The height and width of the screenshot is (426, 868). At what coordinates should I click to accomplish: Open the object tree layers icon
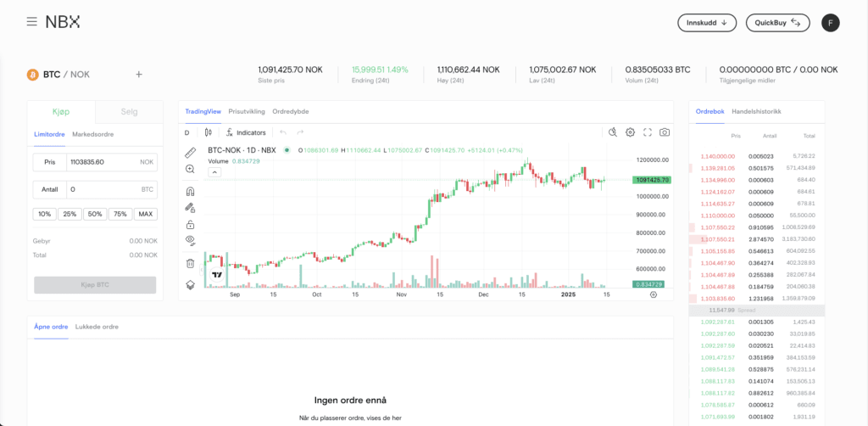coord(190,284)
